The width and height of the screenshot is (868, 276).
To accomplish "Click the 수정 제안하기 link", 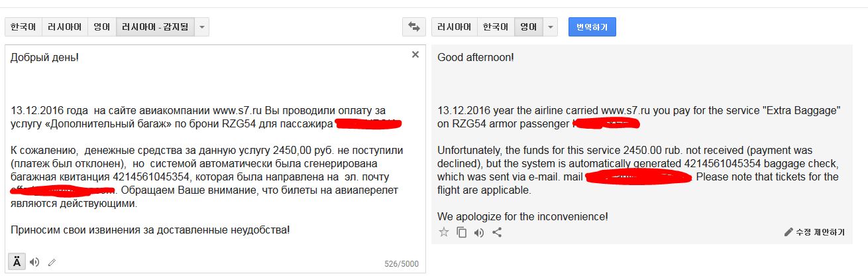I will 814,232.
